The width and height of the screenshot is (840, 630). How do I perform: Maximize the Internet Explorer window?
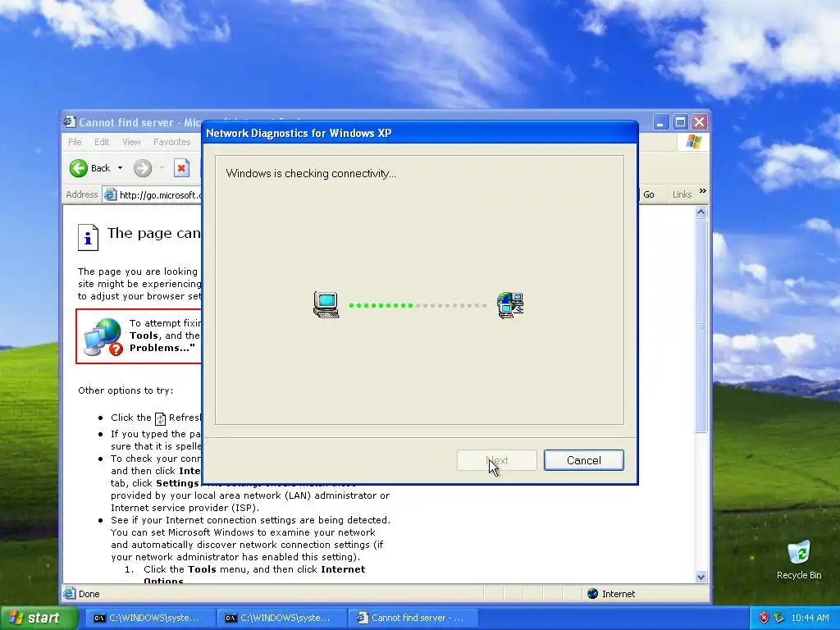[680, 122]
